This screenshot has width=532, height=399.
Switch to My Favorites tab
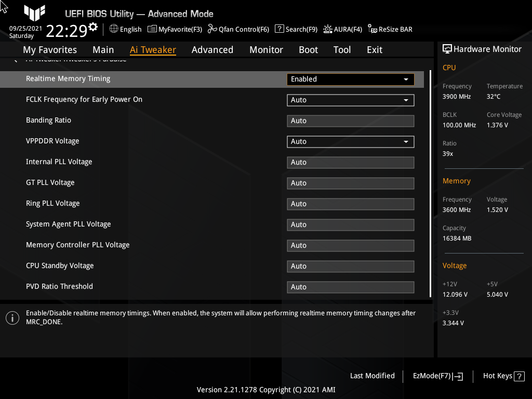click(50, 50)
